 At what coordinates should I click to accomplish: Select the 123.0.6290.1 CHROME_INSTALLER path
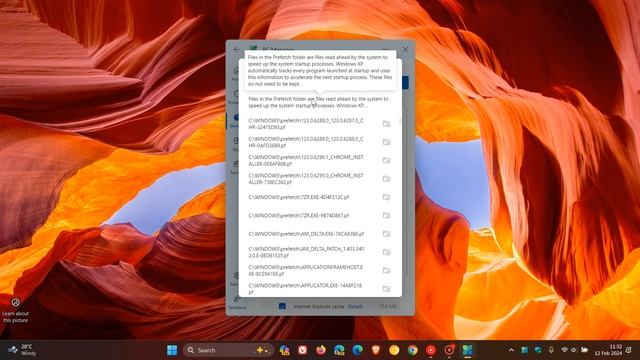(x=306, y=160)
